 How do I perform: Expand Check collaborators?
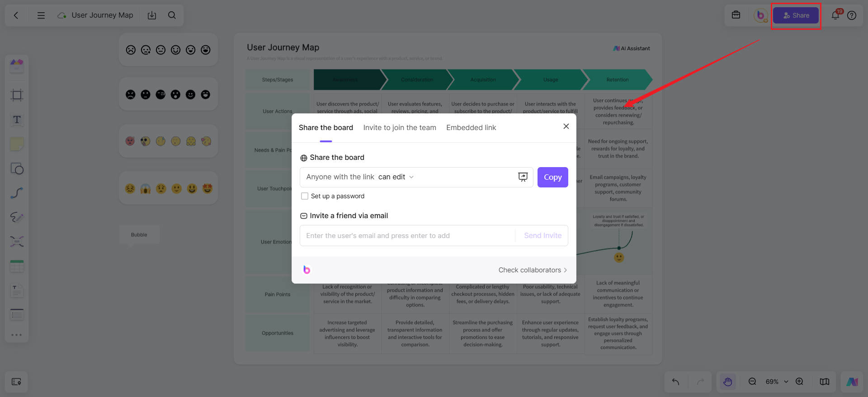click(x=532, y=270)
